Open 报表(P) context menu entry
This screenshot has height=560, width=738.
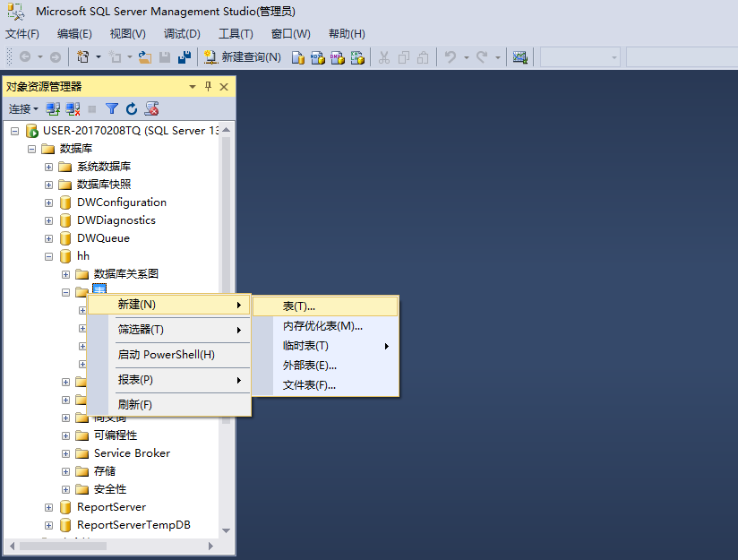point(169,380)
